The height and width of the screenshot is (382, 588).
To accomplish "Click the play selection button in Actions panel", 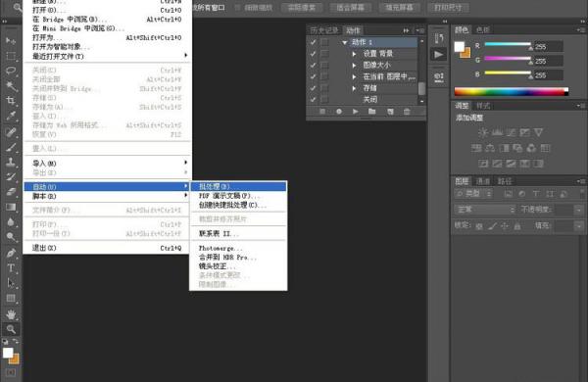I will coord(355,112).
